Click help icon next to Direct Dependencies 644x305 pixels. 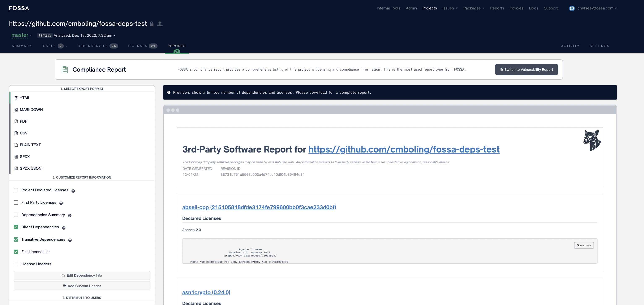click(64, 228)
